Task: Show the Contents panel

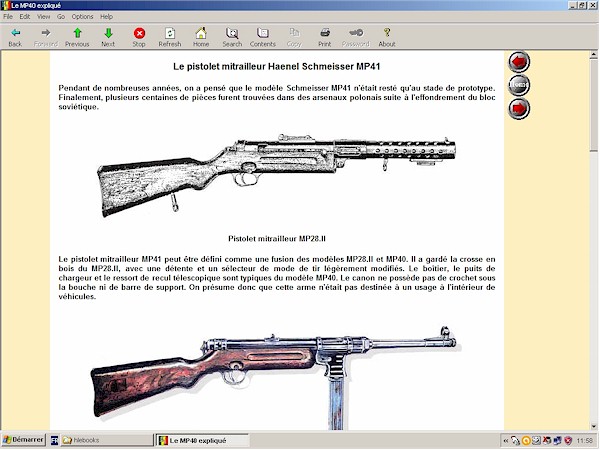Action: [x=263, y=37]
